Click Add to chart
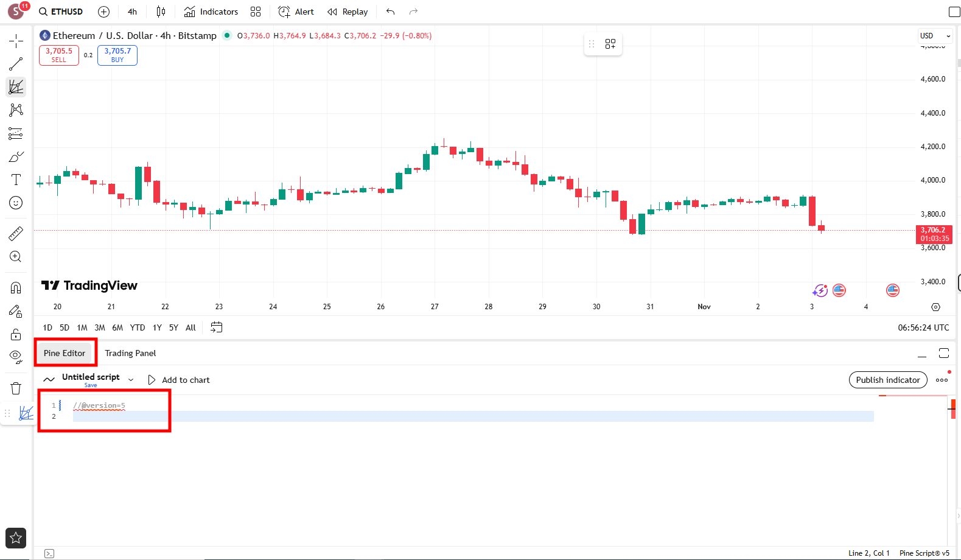 pos(180,380)
